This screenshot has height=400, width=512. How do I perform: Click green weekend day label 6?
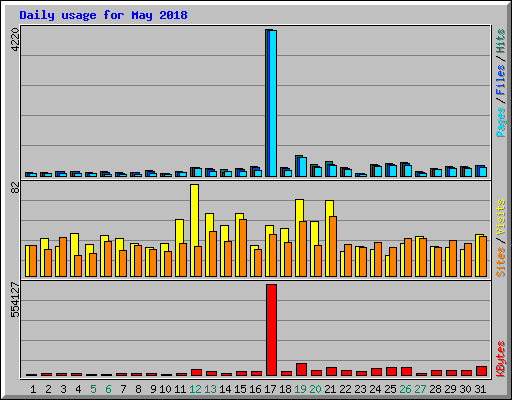click(108, 389)
